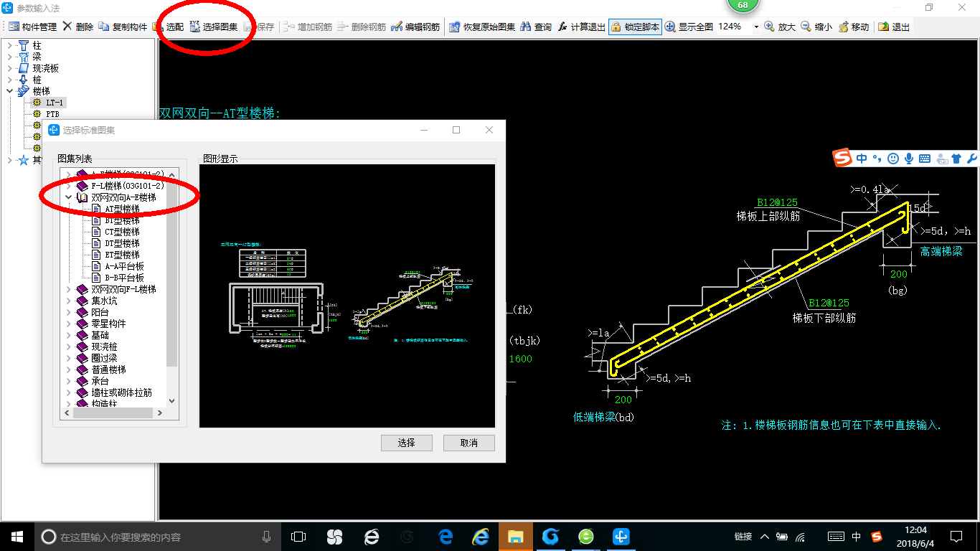Select DT型楼梯 in atlas list
Image resolution: width=980 pixels, height=551 pixels.
(122, 243)
